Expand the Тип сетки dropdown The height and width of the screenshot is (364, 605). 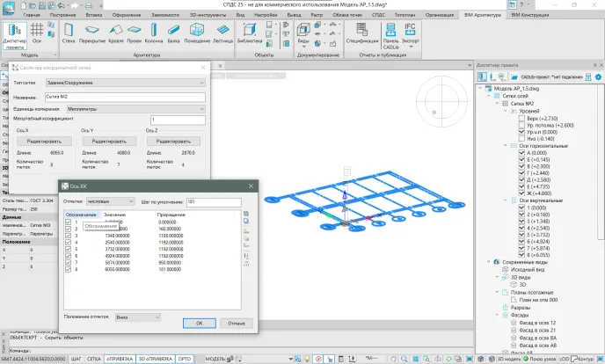125,83
